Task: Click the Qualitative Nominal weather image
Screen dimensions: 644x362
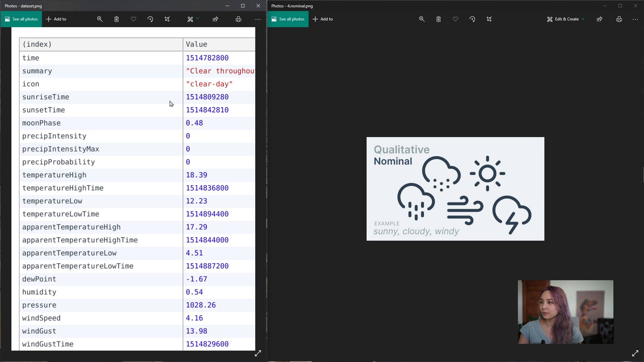Action: (455, 189)
